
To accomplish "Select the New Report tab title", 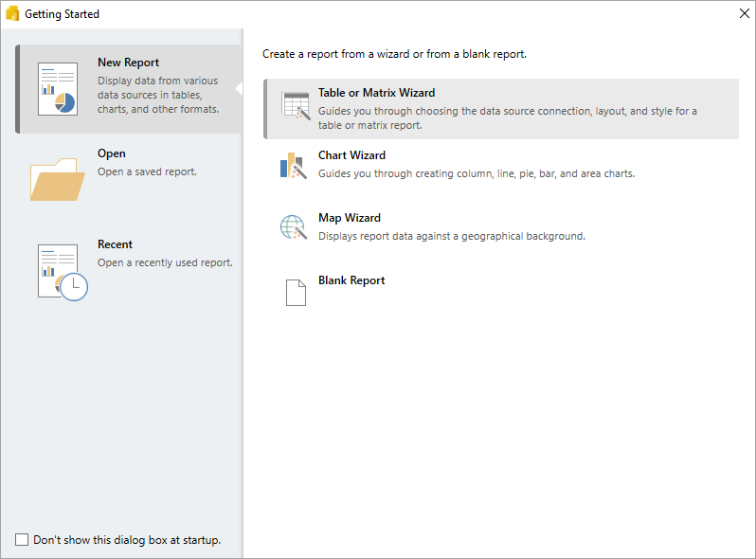I will click(128, 63).
